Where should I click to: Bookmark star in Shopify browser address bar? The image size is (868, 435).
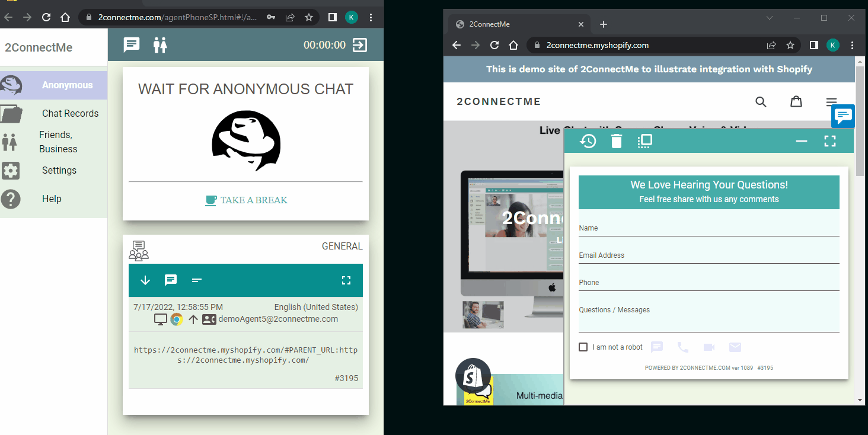click(790, 45)
